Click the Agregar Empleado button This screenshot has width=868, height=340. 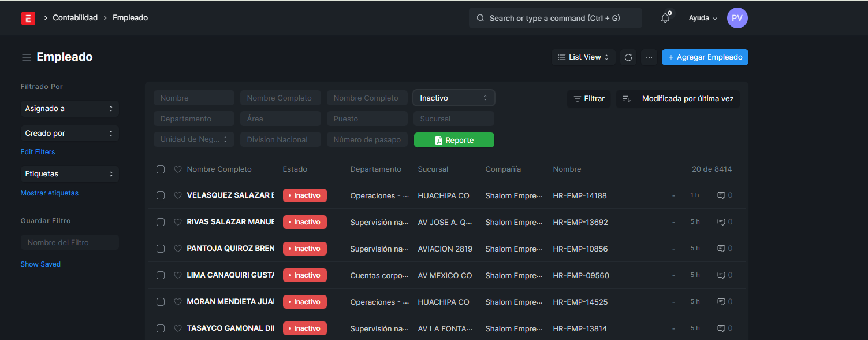click(705, 57)
